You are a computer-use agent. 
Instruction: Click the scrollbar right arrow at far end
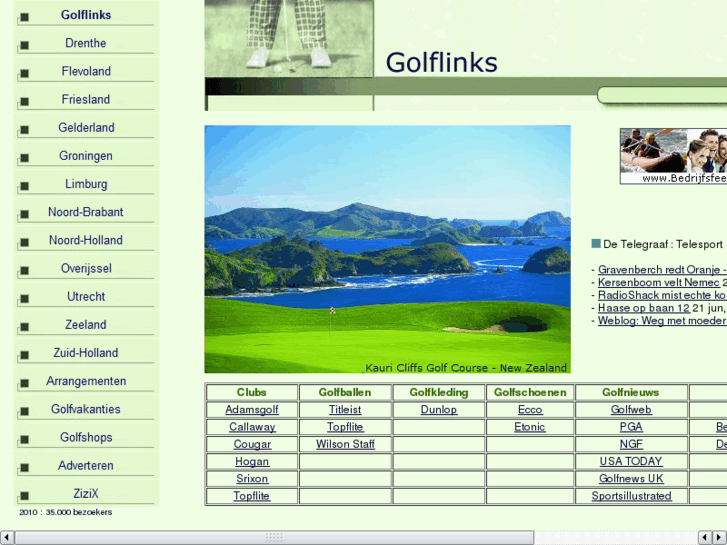click(x=720, y=538)
